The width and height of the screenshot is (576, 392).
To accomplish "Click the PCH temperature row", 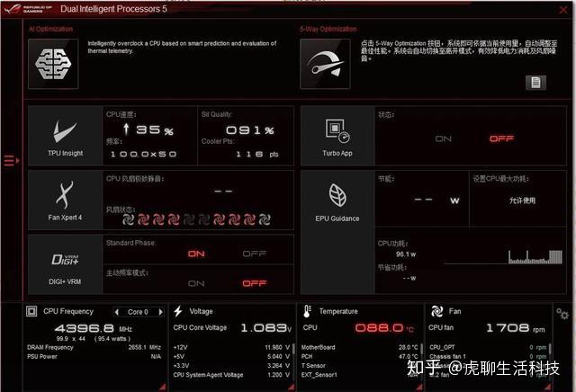I will click(360, 356).
